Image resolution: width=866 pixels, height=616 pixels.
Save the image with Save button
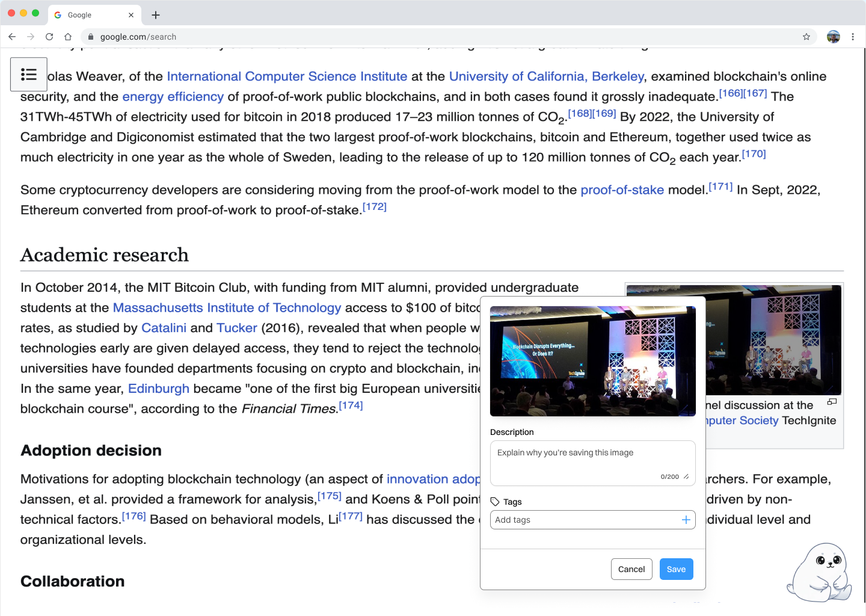coord(676,569)
